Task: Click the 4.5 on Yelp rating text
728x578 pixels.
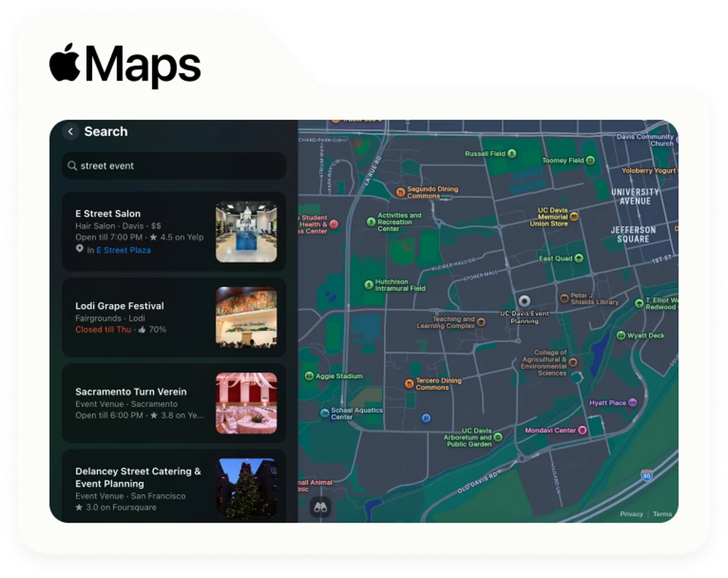Action: pyautogui.click(x=181, y=237)
